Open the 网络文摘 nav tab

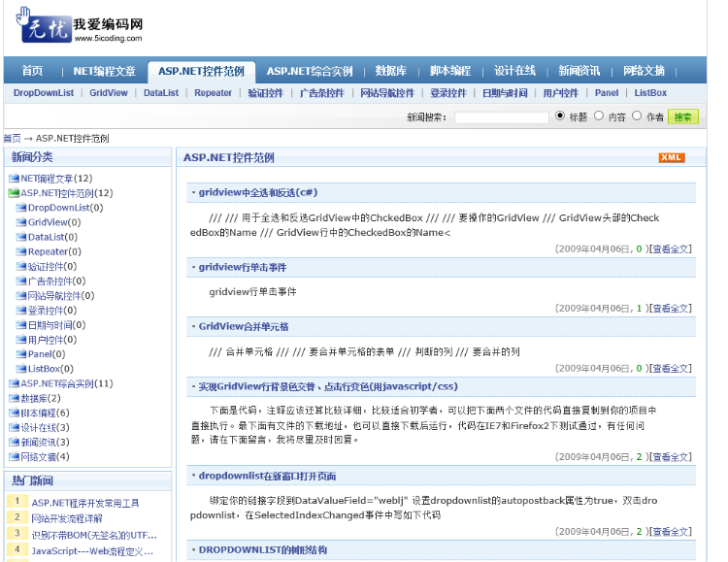click(644, 71)
